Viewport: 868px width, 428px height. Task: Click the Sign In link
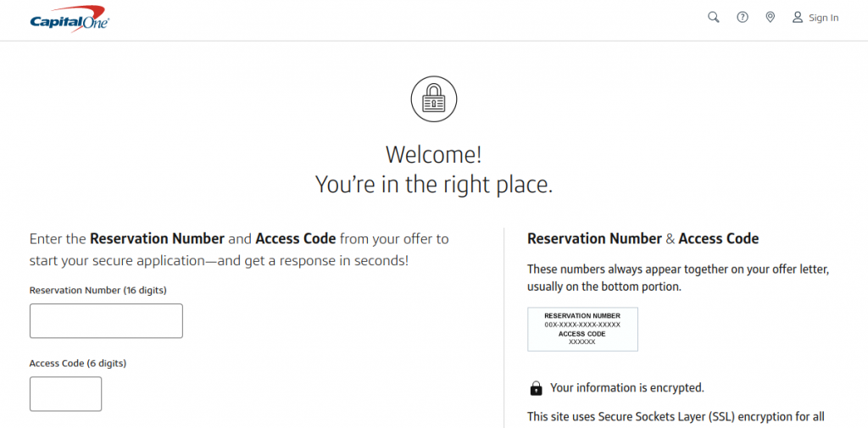823,18
